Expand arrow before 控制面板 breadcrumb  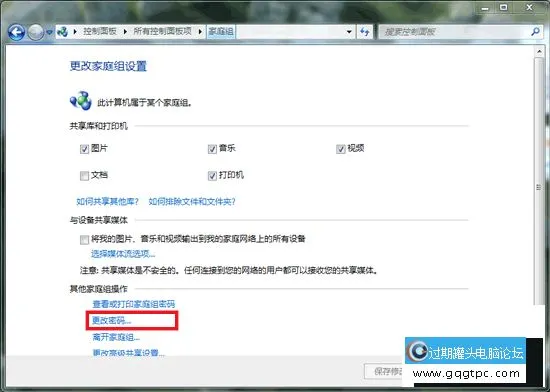pos(75,32)
